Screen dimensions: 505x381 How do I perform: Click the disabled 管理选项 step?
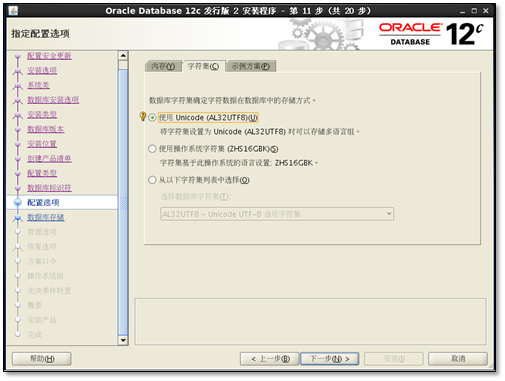42,232
